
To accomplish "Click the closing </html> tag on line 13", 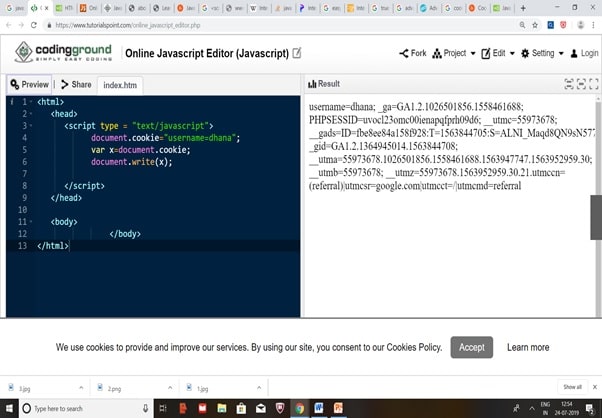I will pos(53,246).
